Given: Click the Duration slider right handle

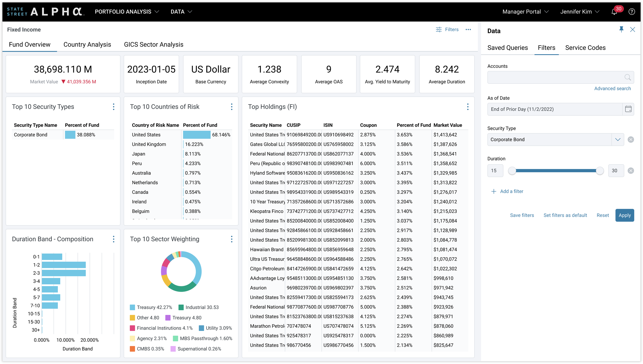Looking at the screenshot, I should (600, 171).
